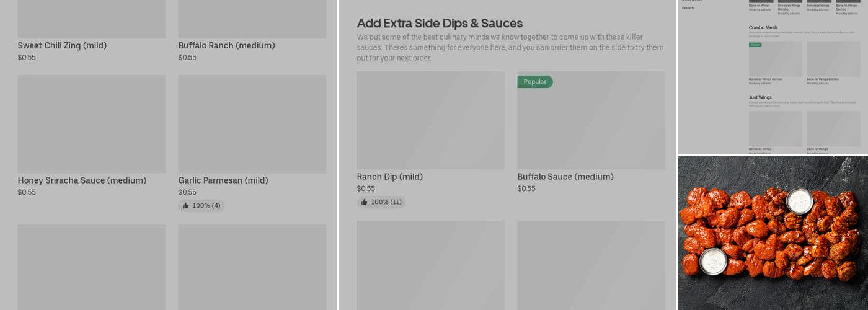The image size is (868, 310).
Task: Click the Honey Sriracha Sauce name
Action: pos(82,180)
